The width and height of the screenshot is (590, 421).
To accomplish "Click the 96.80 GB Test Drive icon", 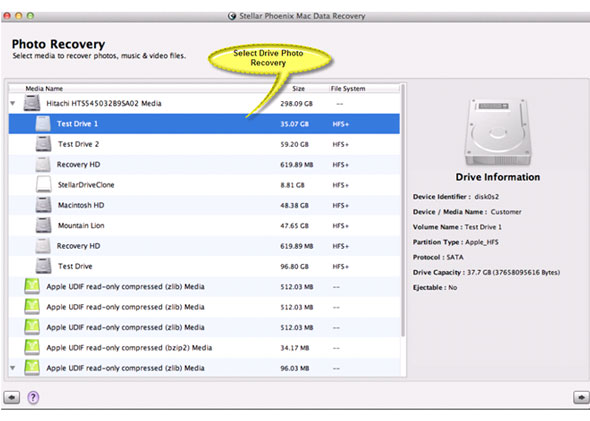I will (43, 266).
